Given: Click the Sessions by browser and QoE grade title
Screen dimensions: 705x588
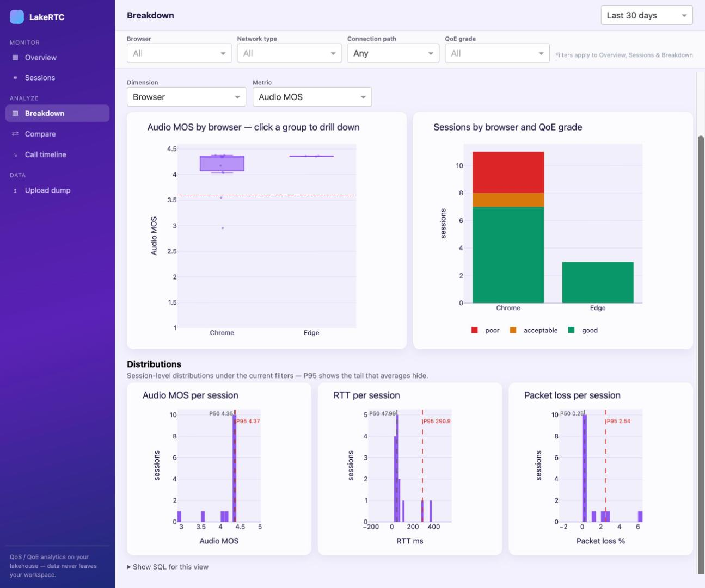Looking at the screenshot, I should point(508,127).
